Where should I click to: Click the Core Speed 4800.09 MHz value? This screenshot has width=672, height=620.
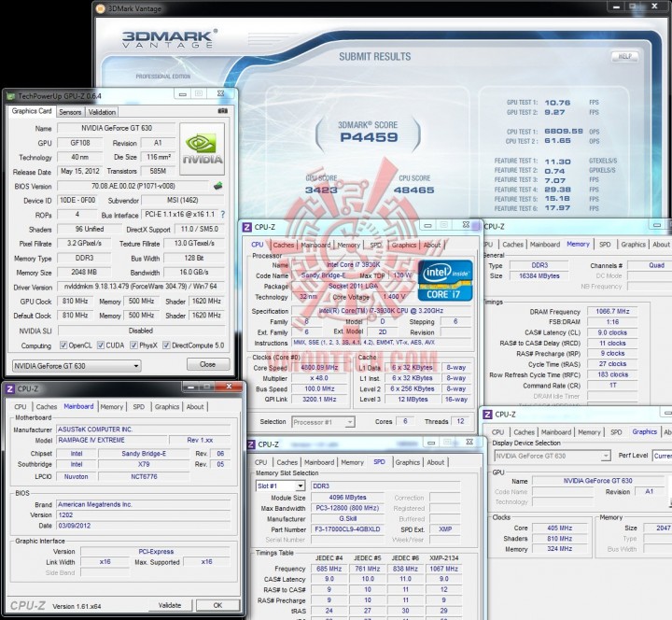tap(319, 368)
